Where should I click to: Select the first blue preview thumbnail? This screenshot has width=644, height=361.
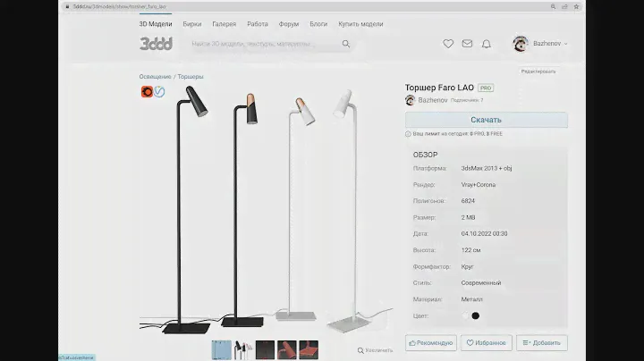(220, 349)
